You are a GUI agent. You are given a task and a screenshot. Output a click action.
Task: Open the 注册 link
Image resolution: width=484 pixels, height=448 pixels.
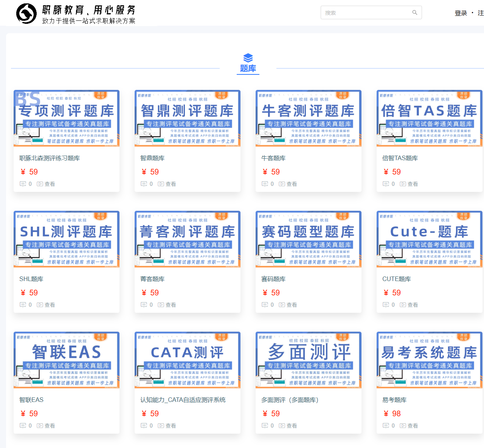click(481, 12)
